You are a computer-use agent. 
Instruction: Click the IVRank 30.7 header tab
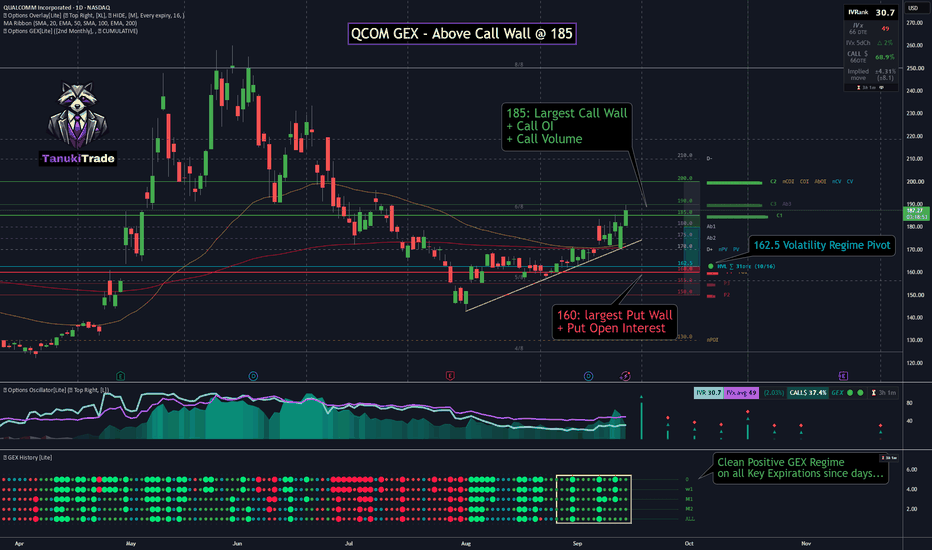tap(871, 12)
